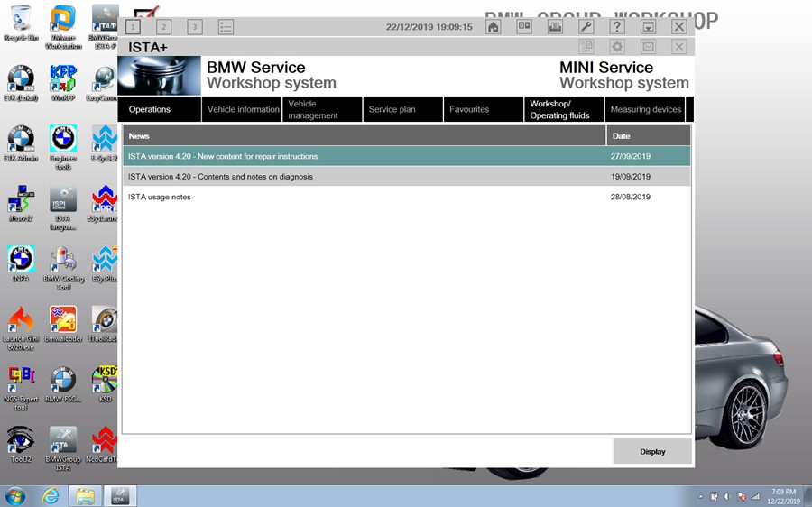Select news row about new repair instructions content
This screenshot has height=507, width=812.
407,156
